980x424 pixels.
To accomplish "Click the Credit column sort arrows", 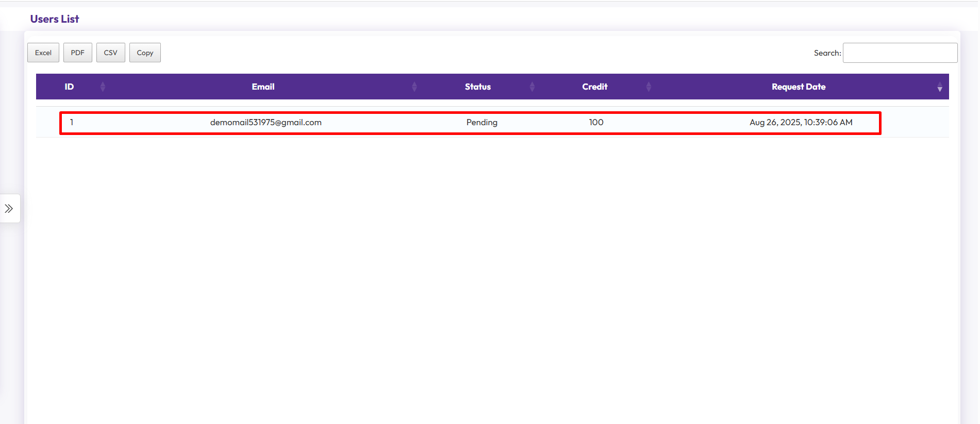I will (x=649, y=87).
